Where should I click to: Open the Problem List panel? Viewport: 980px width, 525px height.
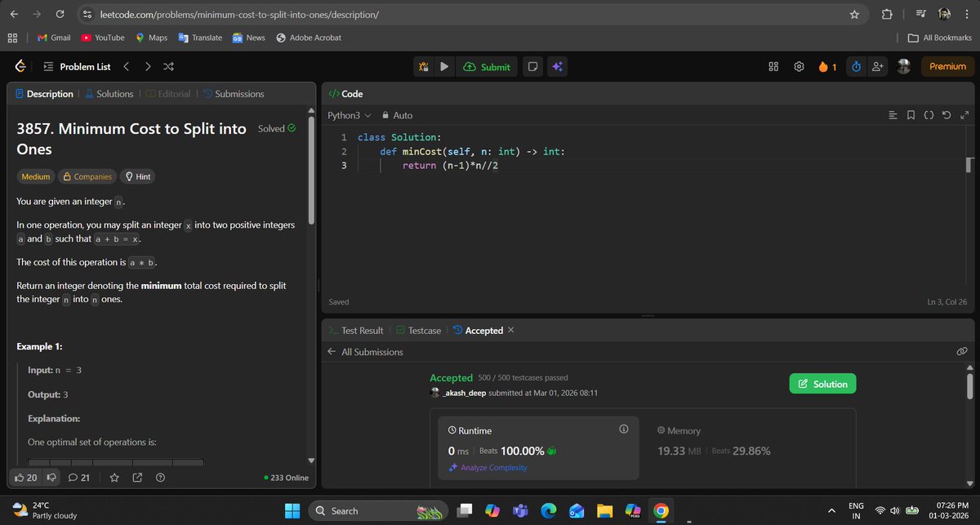(77, 67)
